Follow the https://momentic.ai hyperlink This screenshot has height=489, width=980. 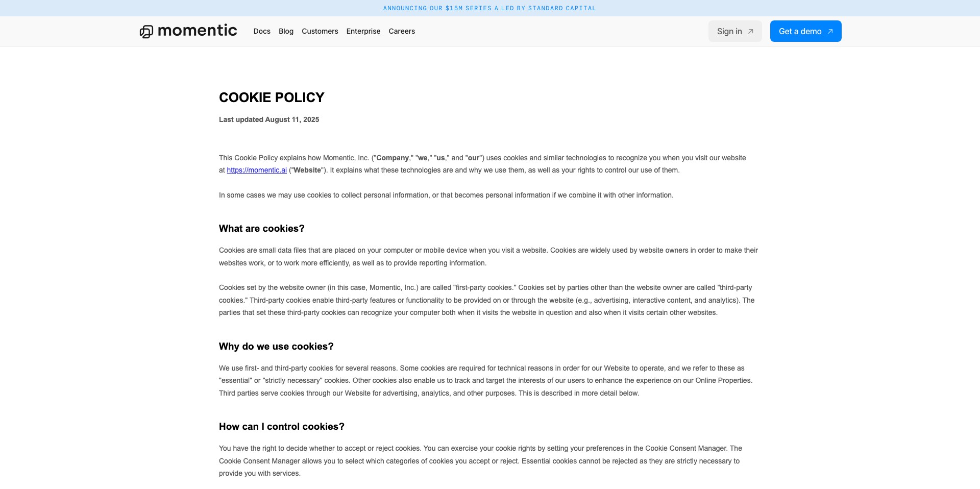click(x=257, y=170)
